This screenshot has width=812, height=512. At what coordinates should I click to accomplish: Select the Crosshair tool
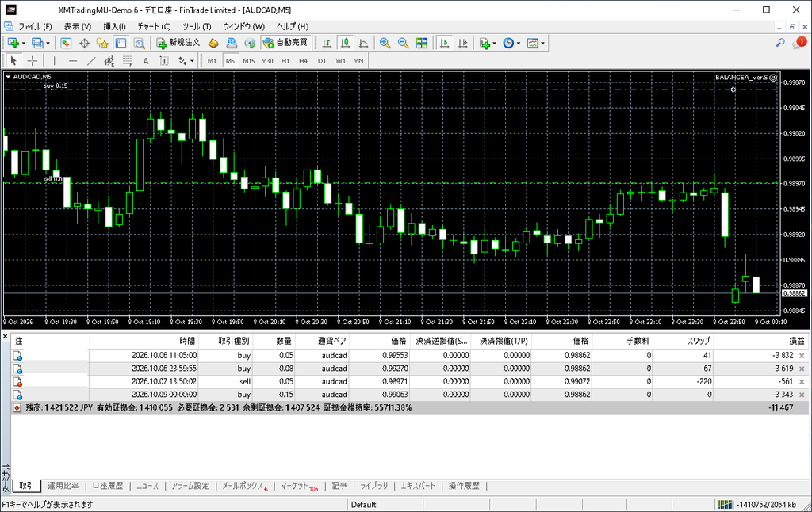(x=32, y=61)
